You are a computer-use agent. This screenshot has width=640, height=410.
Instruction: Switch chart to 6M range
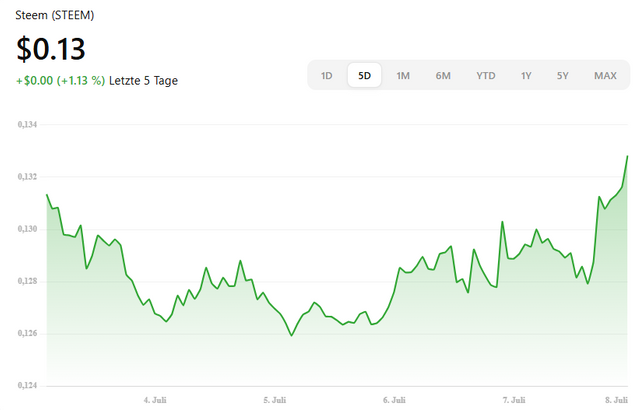pyautogui.click(x=443, y=75)
